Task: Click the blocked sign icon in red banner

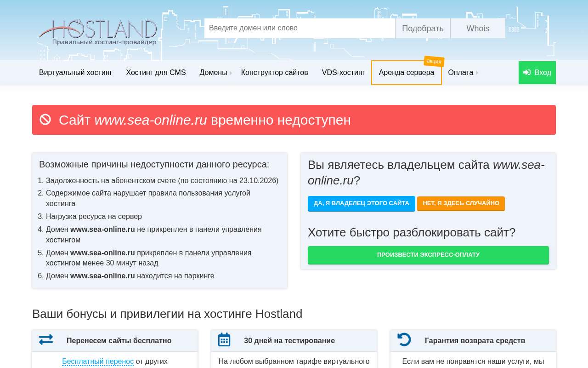Action: pyautogui.click(x=45, y=120)
